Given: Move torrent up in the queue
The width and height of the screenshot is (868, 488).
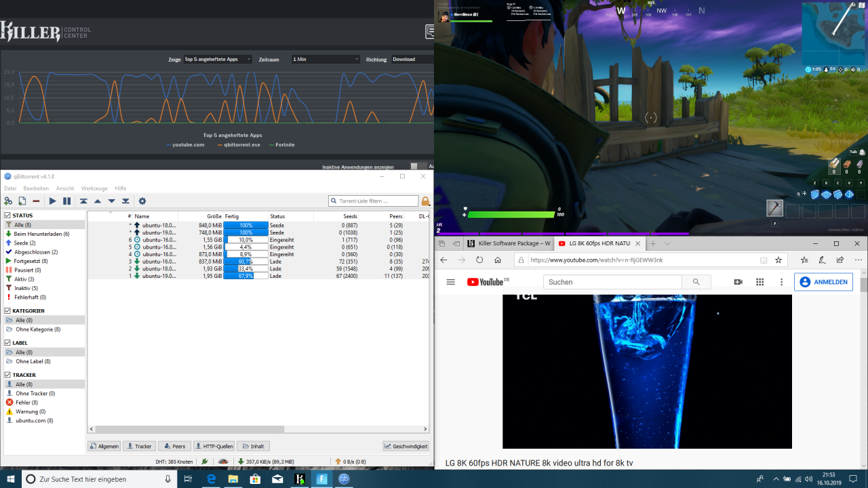Looking at the screenshot, I should [x=98, y=201].
